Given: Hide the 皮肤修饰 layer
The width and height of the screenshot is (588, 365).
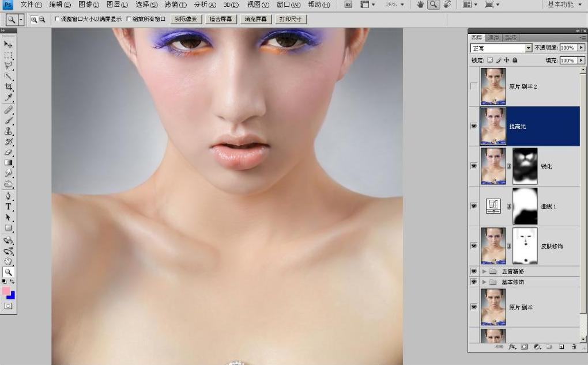Looking at the screenshot, I should tap(474, 246).
